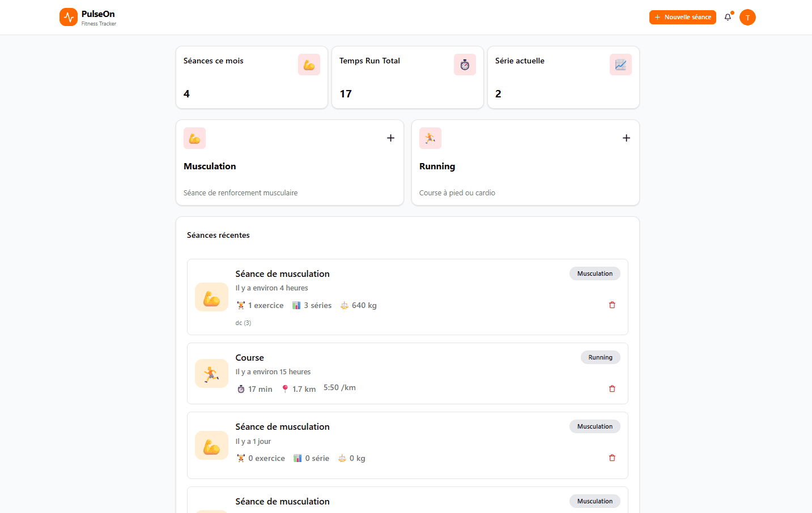Click the Il y a 1 jour text
Image resolution: width=812 pixels, height=513 pixels.
point(253,442)
